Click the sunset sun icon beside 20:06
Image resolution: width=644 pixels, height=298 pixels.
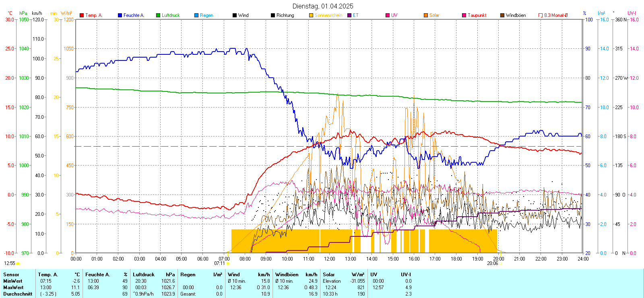(x=501, y=264)
